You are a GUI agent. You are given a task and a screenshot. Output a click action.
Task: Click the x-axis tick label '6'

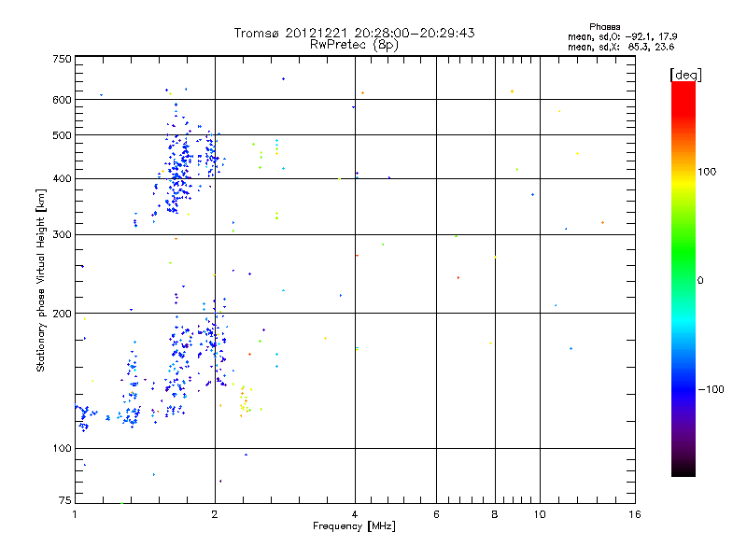(436, 514)
